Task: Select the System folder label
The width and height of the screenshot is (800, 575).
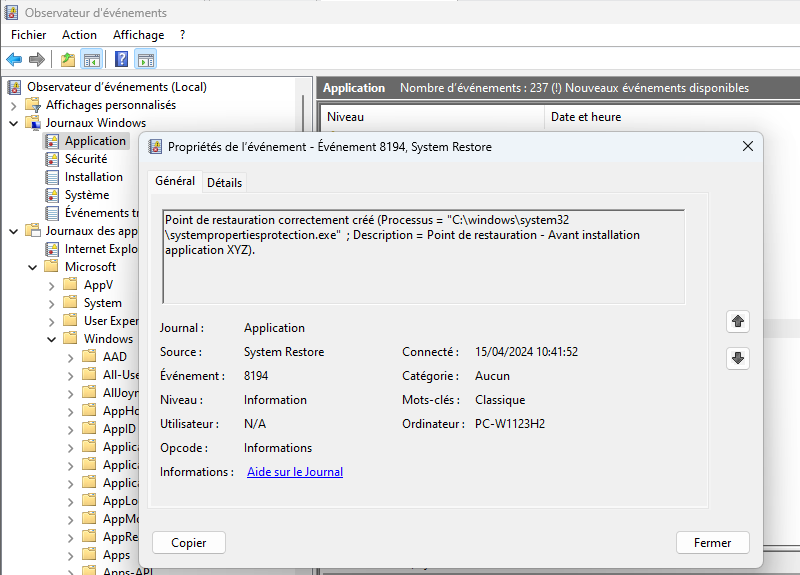Action: [x=103, y=303]
